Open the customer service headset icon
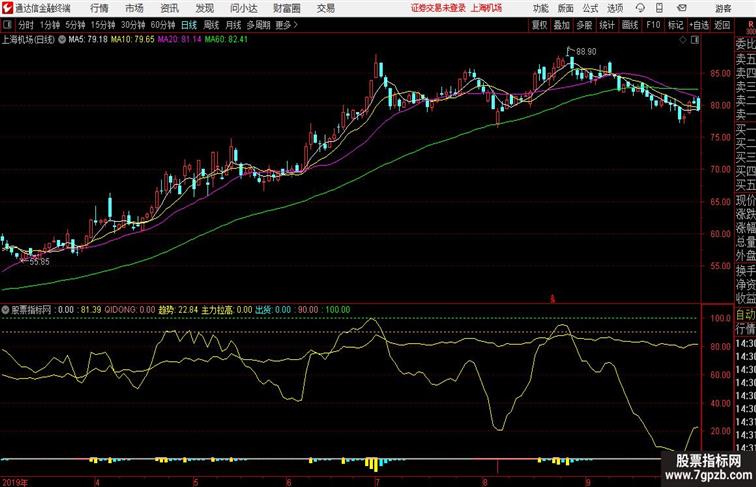The width and height of the screenshot is (756, 487). click(640, 8)
